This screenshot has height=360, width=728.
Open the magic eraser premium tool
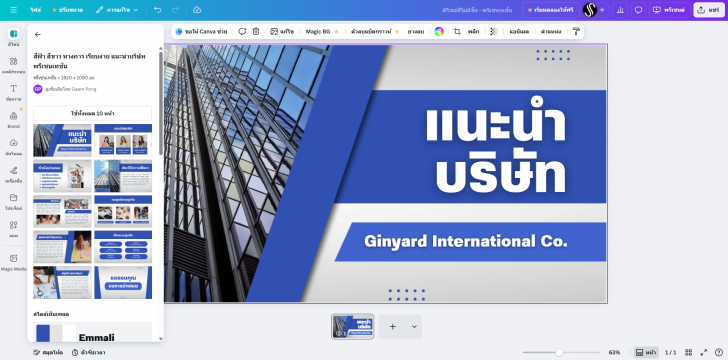point(375,32)
